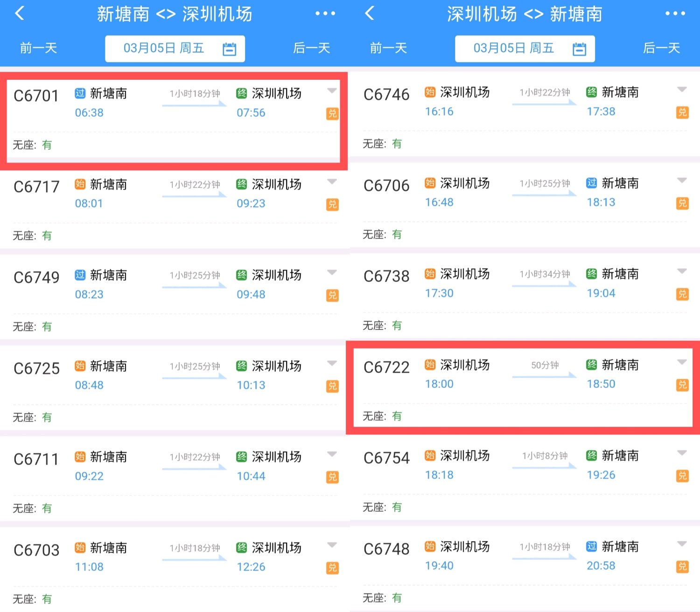Open calendar icon in left date picker
700x612 pixels.
point(229,49)
